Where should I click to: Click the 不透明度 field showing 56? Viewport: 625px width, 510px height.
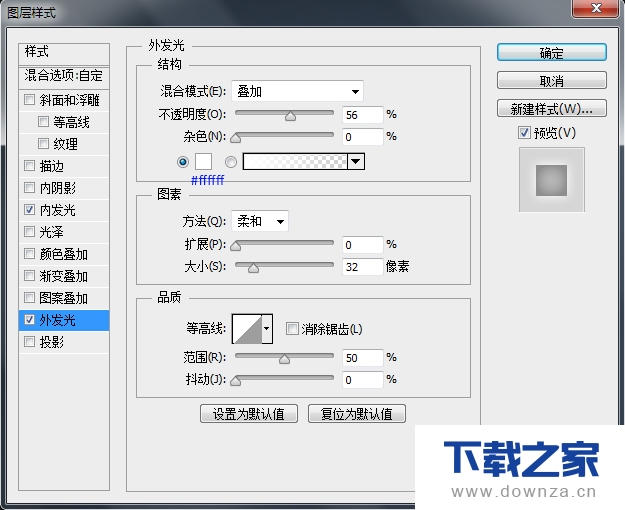coord(363,115)
